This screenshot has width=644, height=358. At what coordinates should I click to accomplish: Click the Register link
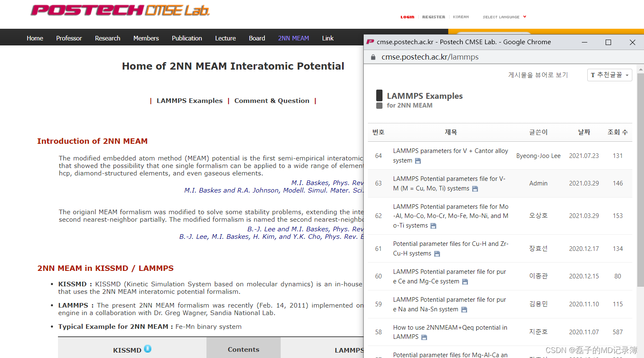434,17
